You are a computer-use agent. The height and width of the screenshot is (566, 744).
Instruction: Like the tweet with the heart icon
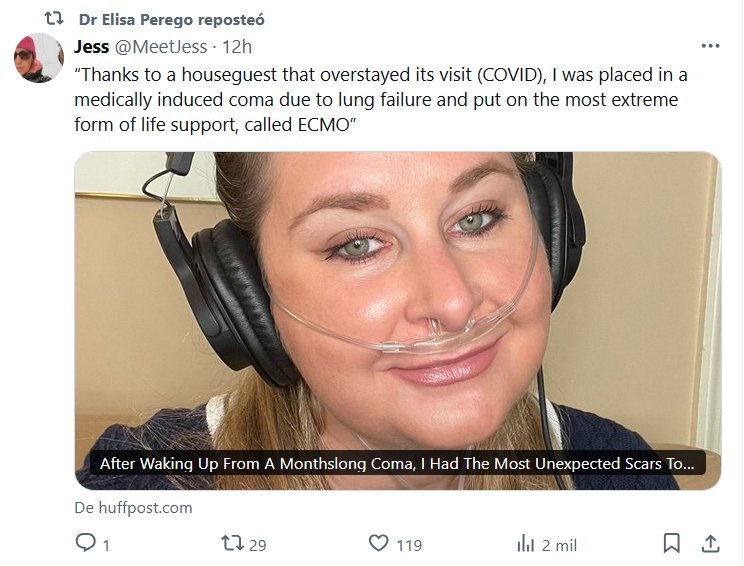tap(378, 544)
